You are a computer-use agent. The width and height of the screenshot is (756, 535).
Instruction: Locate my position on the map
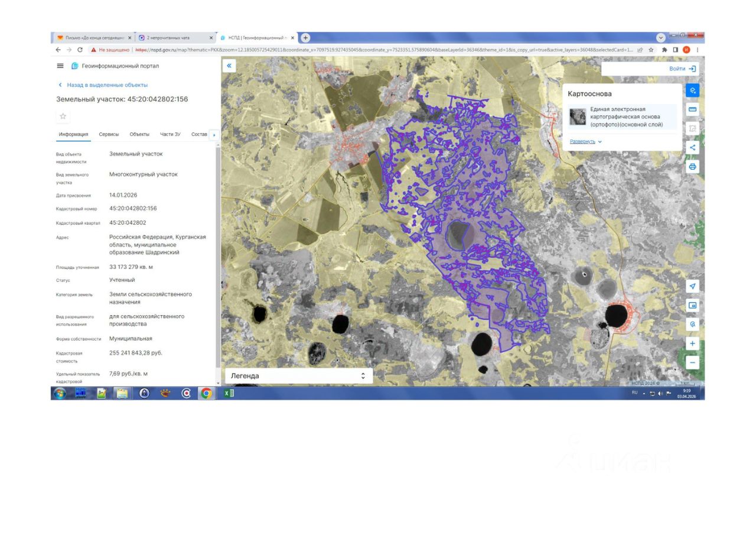[693, 286]
